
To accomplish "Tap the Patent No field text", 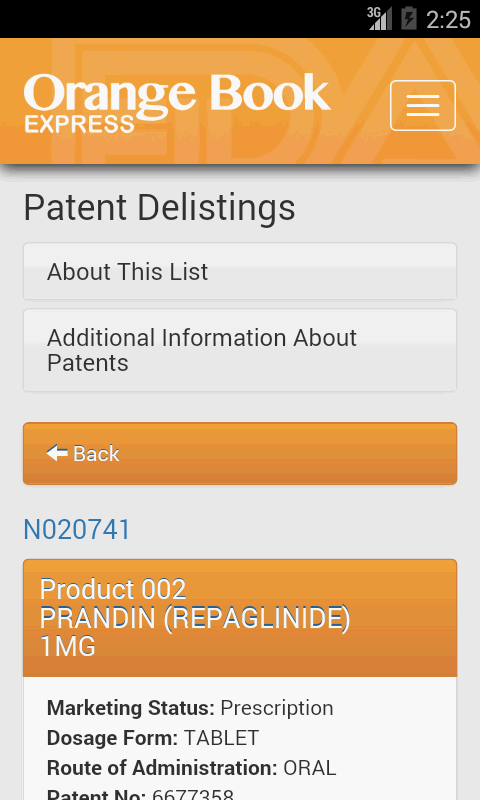I will coord(140,794).
